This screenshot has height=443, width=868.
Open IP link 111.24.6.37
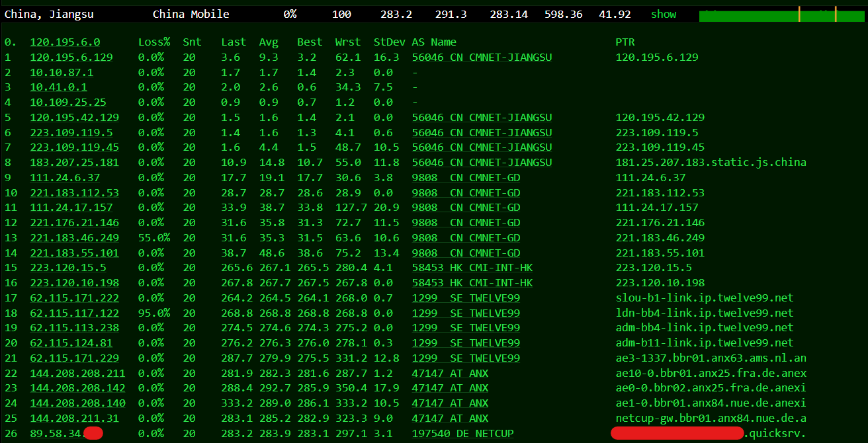65,178
